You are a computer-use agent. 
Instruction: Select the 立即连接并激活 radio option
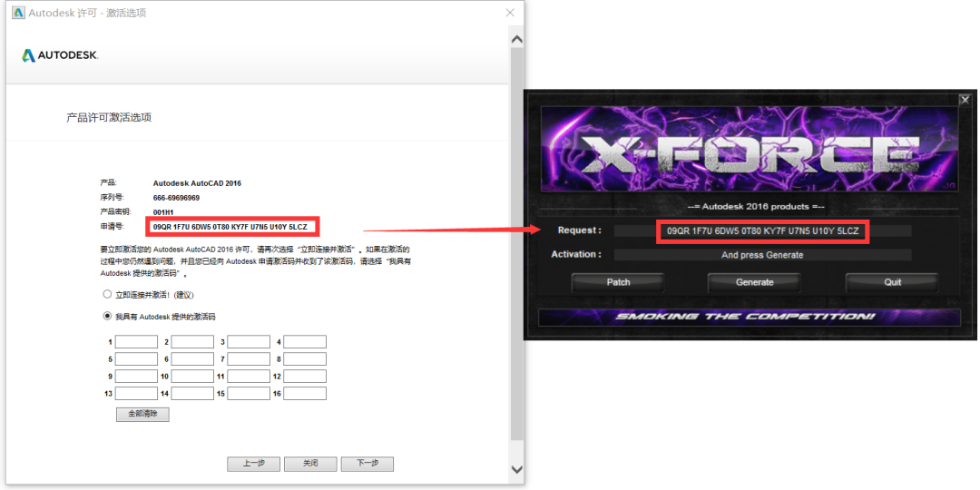click(x=107, y=294)
